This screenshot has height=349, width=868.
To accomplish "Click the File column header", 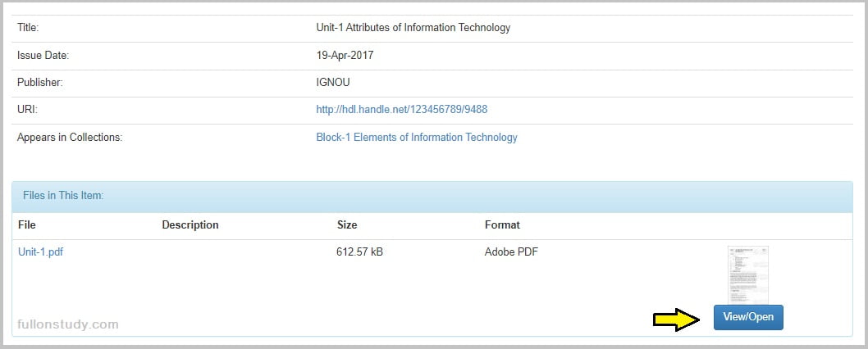I will tap(26, 224).
